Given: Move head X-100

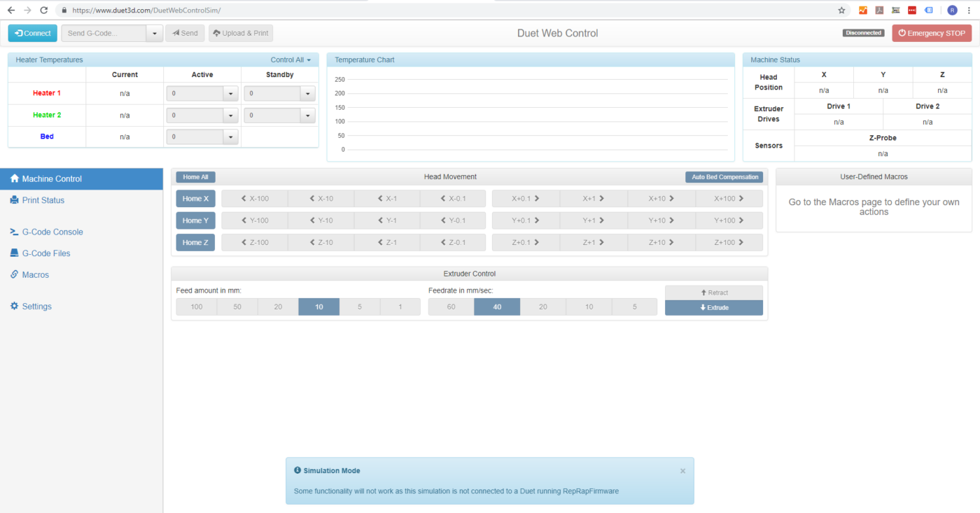Looking at the screenshot, I should (x=255, y=199).
